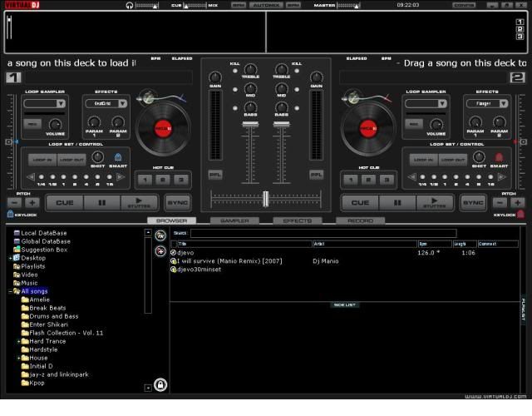
Task: Click hot cue 1 on left deck
Action: click(x=144, y=179)
